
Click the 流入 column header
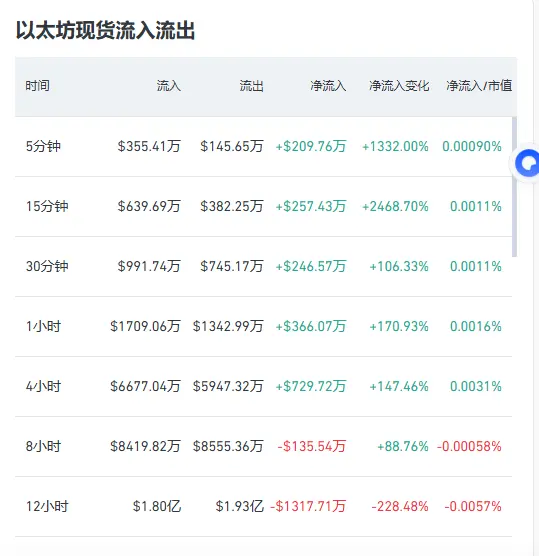(x=169, y=86)
